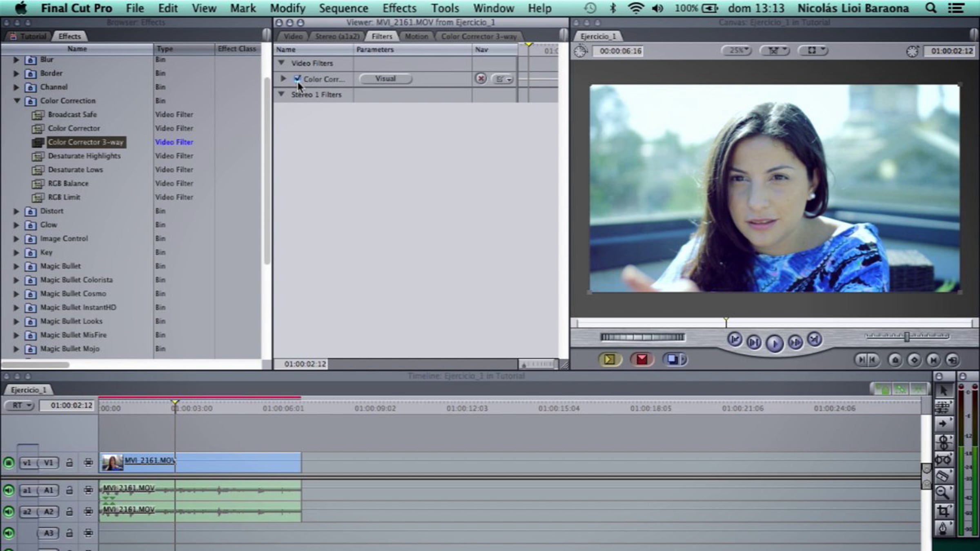This screenshot has height=551, width=980.
Task: Select the arrow Selection tool
Action: pos(943,391)
